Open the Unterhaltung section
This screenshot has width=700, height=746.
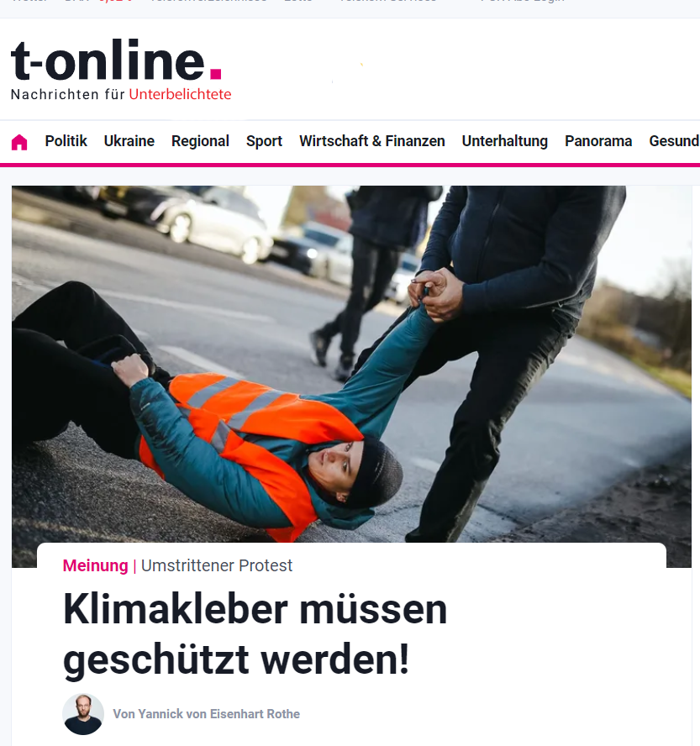click(504, 141)
